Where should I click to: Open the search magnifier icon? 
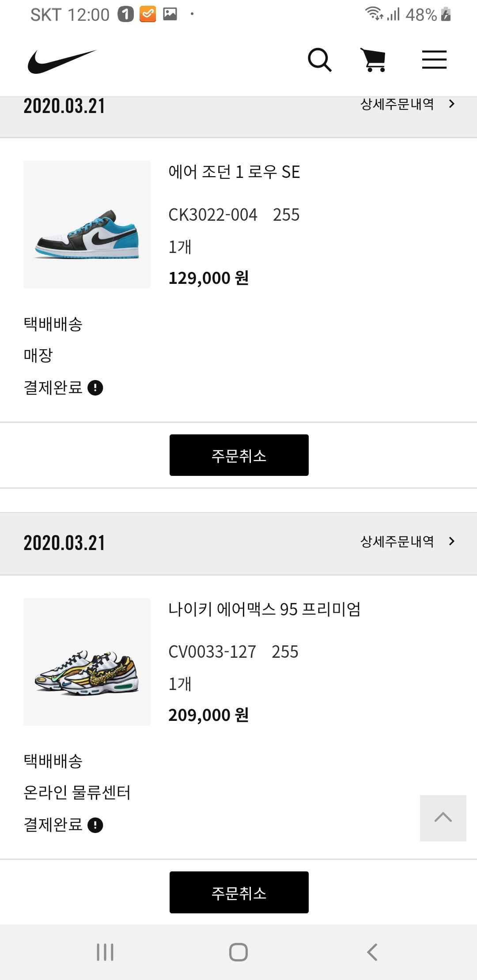point(319,60)
